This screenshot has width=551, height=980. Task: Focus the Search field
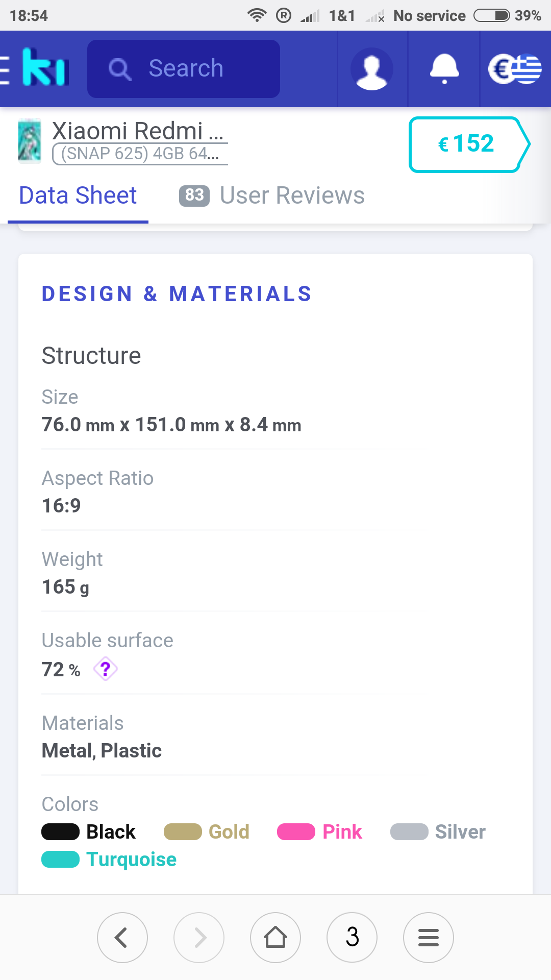[x=184, y=69]
